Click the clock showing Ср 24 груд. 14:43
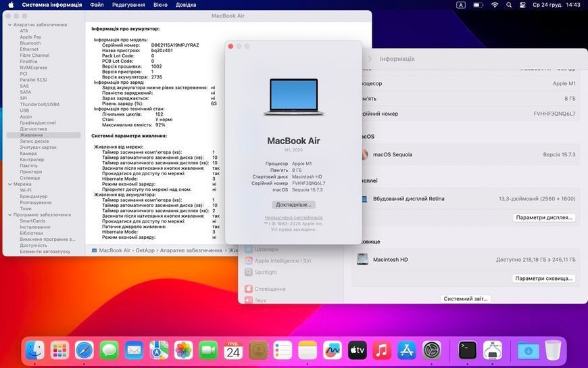This screenshot has width=588, height=368. click(556, 5)
